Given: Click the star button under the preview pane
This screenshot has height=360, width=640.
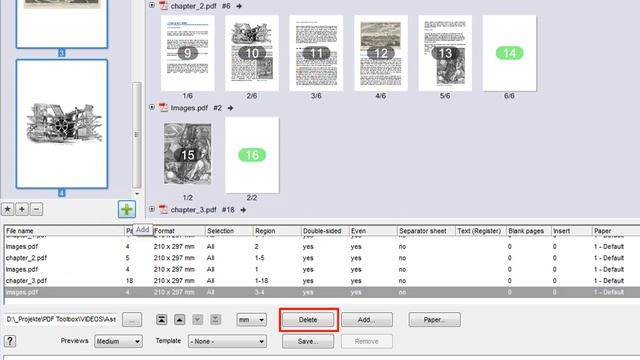Looking at the screenshot, I should click(x=7, y=209).
